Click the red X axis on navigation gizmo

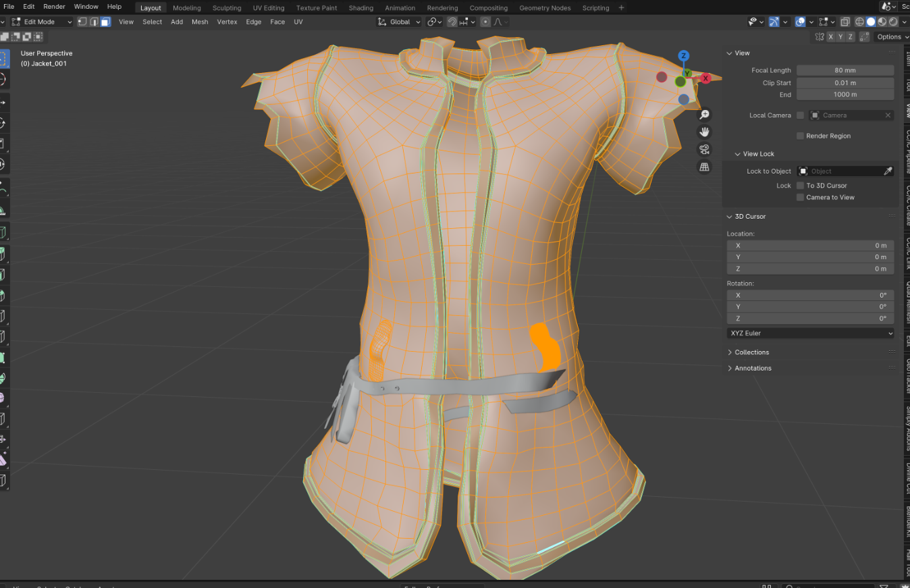[x=705, y=78]
